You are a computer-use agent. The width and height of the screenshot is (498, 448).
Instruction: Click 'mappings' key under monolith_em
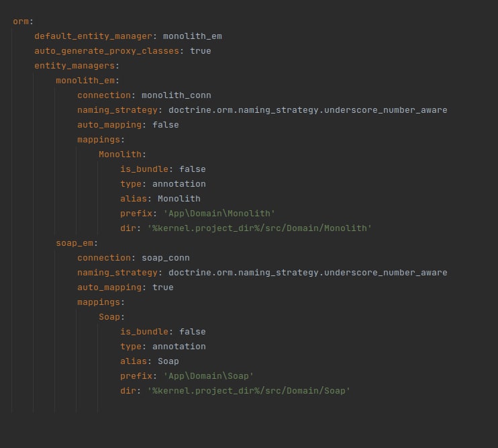99,140
